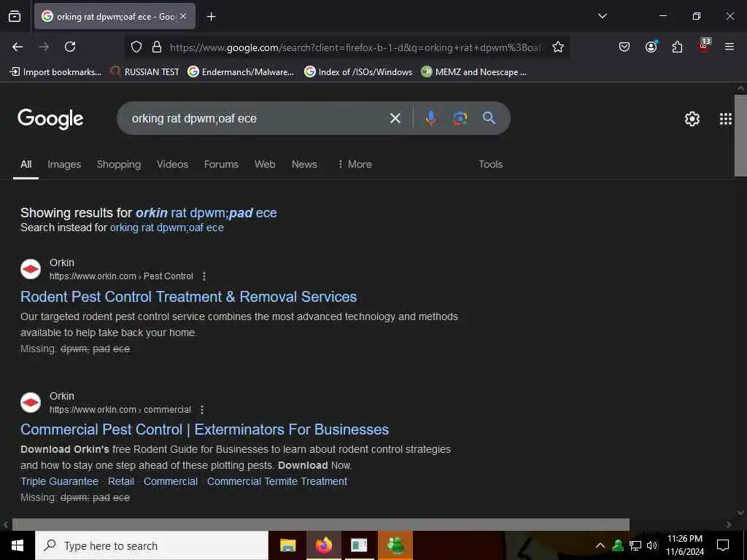Click the horizontal scrollbar at page bottom

pyautogui.click(x=321, y=524)
